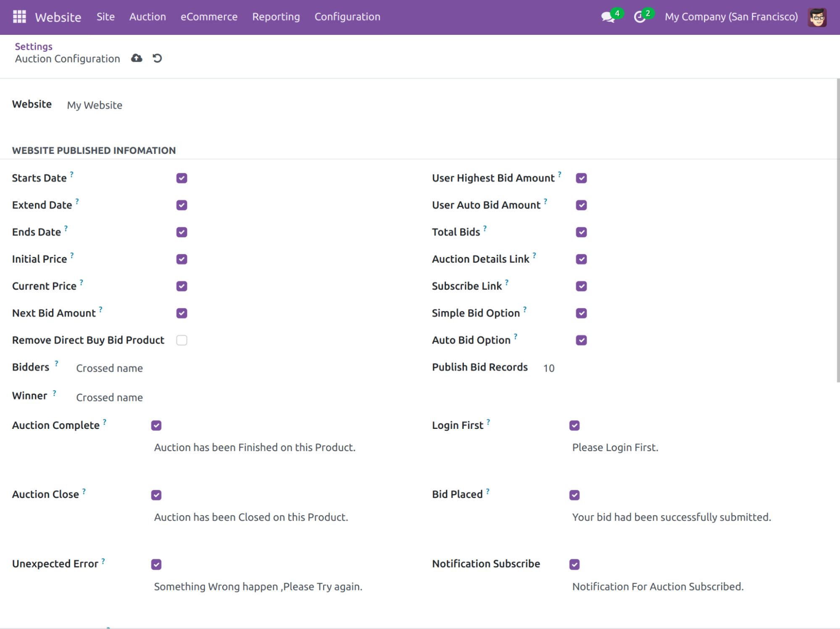Image resolution: width=840 pixels, height=629 pixels.
Task: Show help tooltip for Subscribe Link
Action: (x=507, y=282)
